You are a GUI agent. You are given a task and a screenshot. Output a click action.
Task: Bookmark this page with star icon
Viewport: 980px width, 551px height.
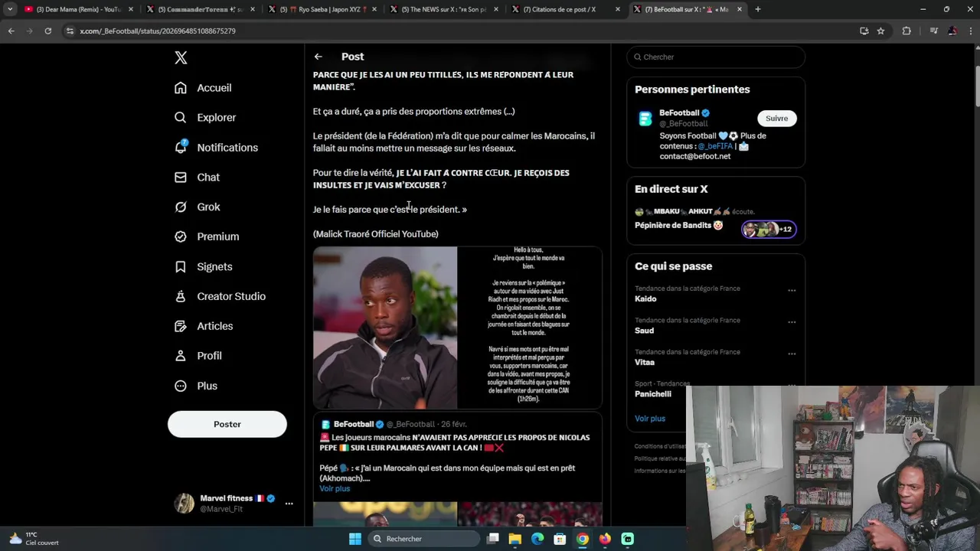point(880,31)
